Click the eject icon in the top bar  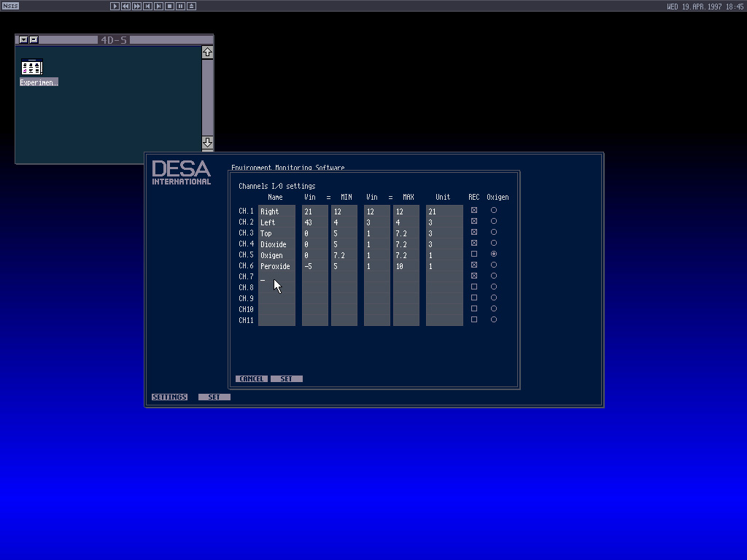click(191, 6)
